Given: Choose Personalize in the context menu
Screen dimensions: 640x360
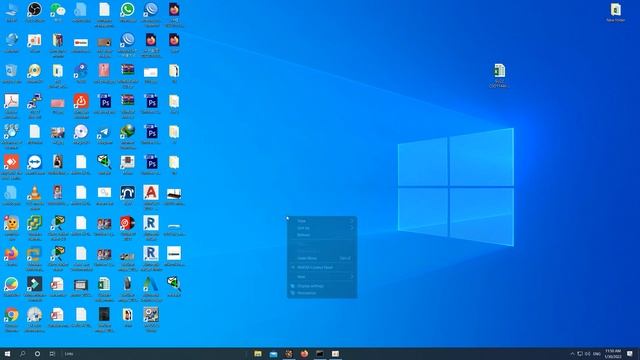Looking at the screenshot, I should (322, 293).
